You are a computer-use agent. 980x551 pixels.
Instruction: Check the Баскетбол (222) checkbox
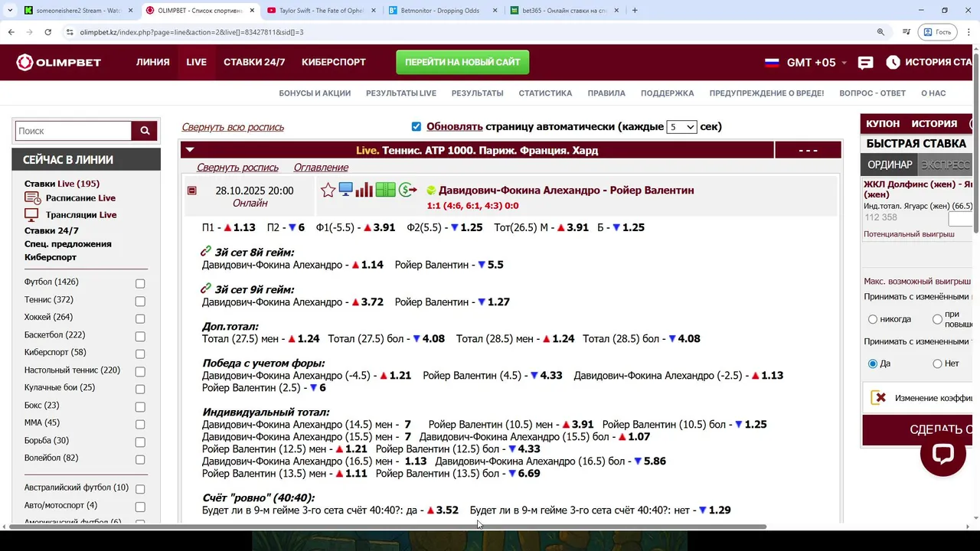(x=140, y=336)
